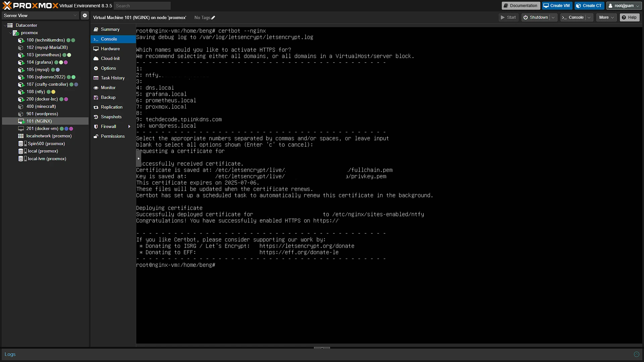Click storage icon for local-lvm
The width and height of the screenshot is (644, 362).
22,159
